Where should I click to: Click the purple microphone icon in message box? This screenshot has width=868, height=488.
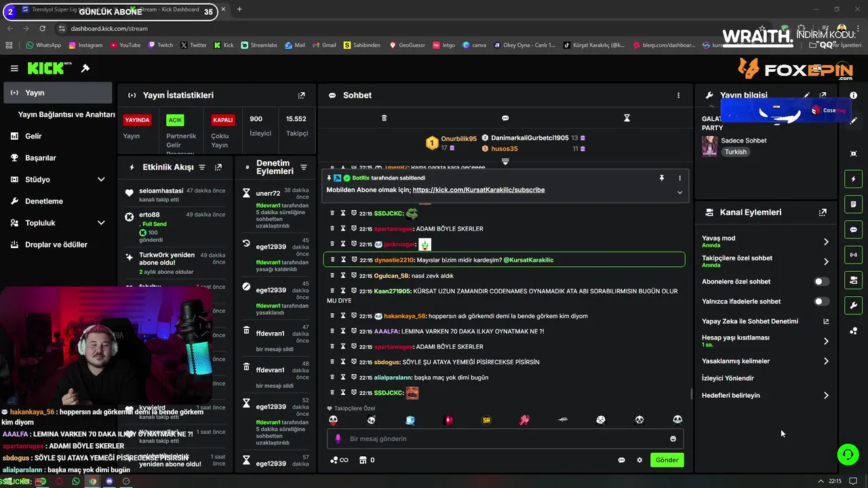[338, 439]
